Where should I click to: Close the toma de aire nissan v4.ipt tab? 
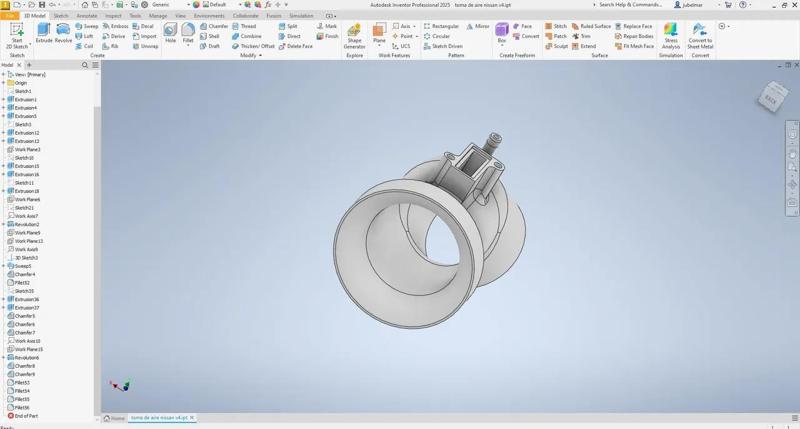point(192,418)
